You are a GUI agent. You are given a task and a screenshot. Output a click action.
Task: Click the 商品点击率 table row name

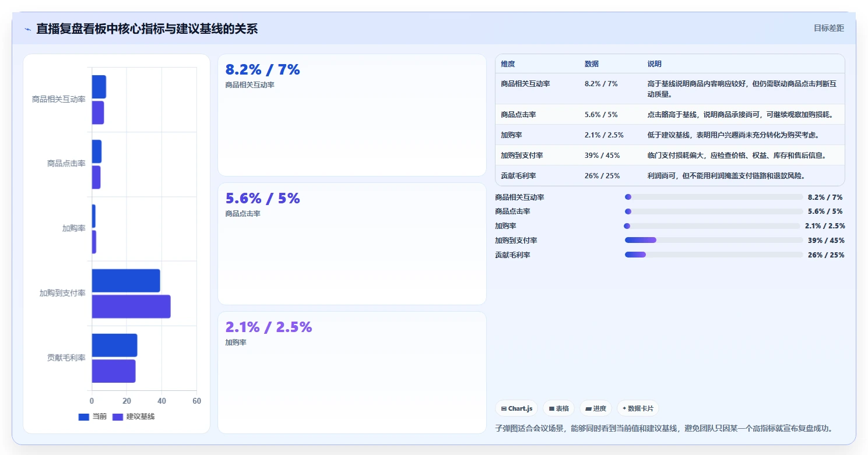[518, 115]
